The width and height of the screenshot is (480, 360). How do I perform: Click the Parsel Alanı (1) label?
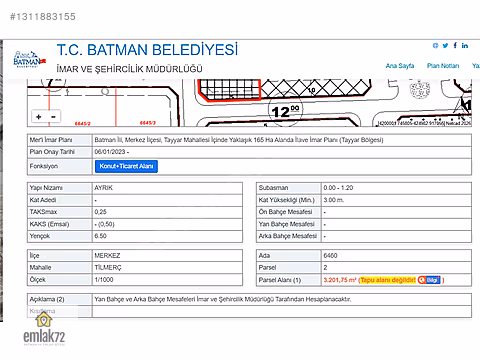[280, 280]
